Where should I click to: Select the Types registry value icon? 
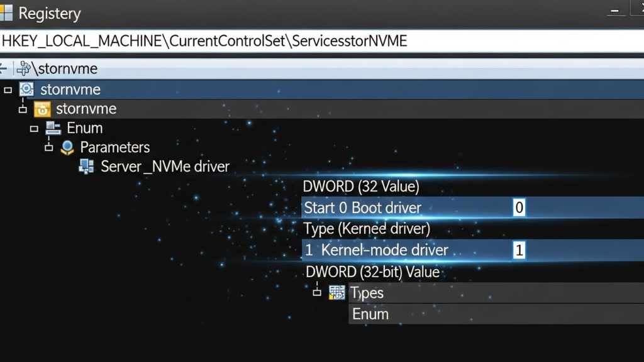pos(338,292)
